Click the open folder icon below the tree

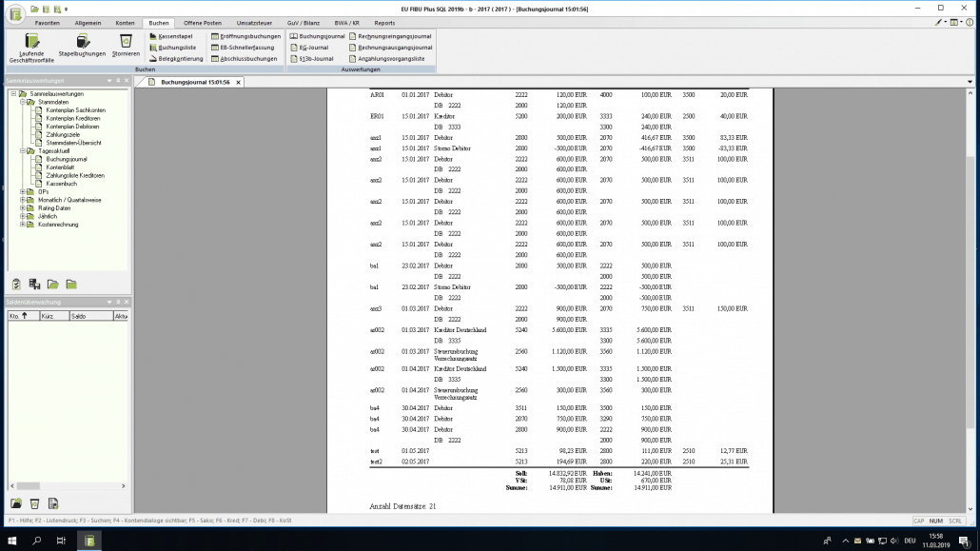[53, 285]
